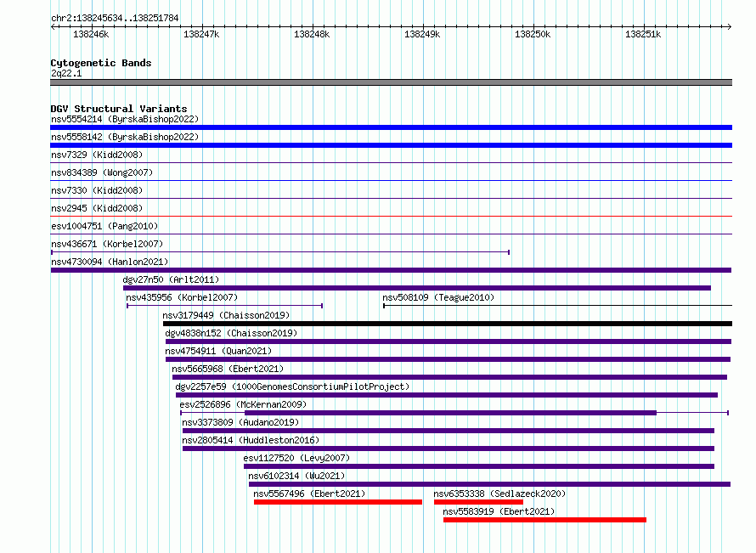Click the 138246k ruler label
The height and width of the screenshot is (553, 756).
(x=91, y=34)
